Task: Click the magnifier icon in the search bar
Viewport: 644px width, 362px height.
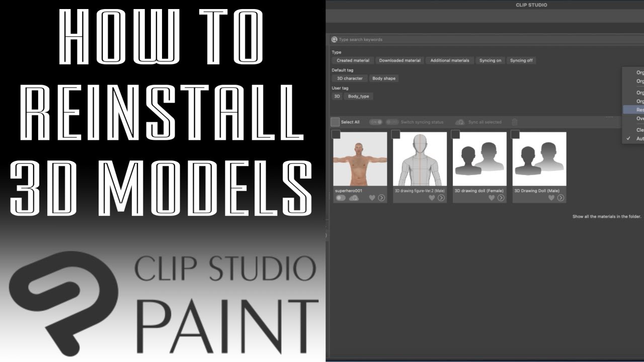Action: pos(335,39)
